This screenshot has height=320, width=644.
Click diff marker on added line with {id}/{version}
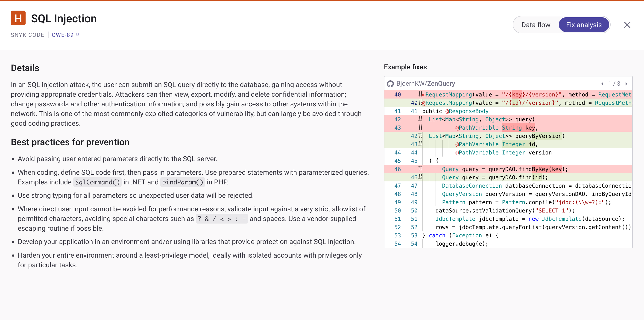420,102
